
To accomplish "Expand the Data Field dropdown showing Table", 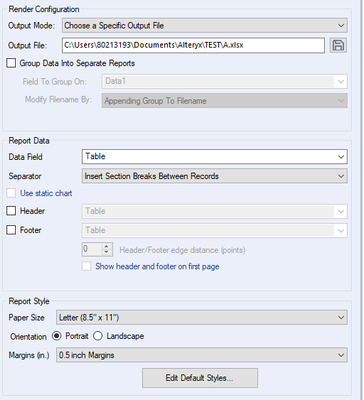I will click(x=215, y=157).
